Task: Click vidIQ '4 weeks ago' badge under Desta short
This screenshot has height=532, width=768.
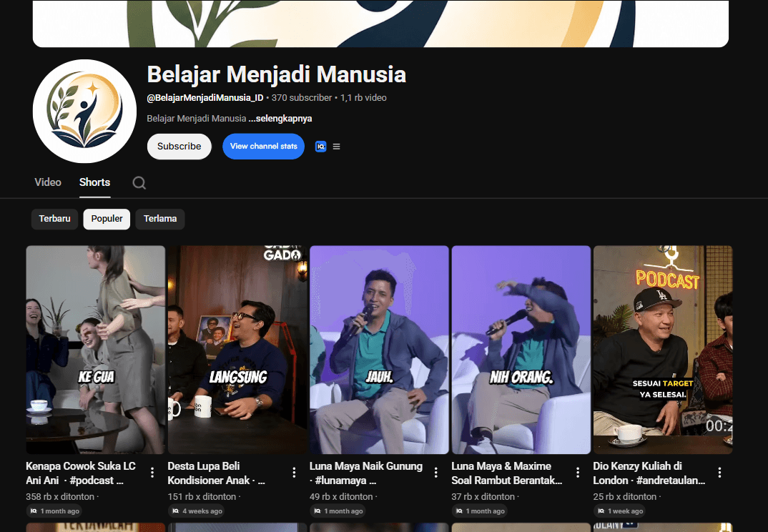Action: [x=197, y=511]
